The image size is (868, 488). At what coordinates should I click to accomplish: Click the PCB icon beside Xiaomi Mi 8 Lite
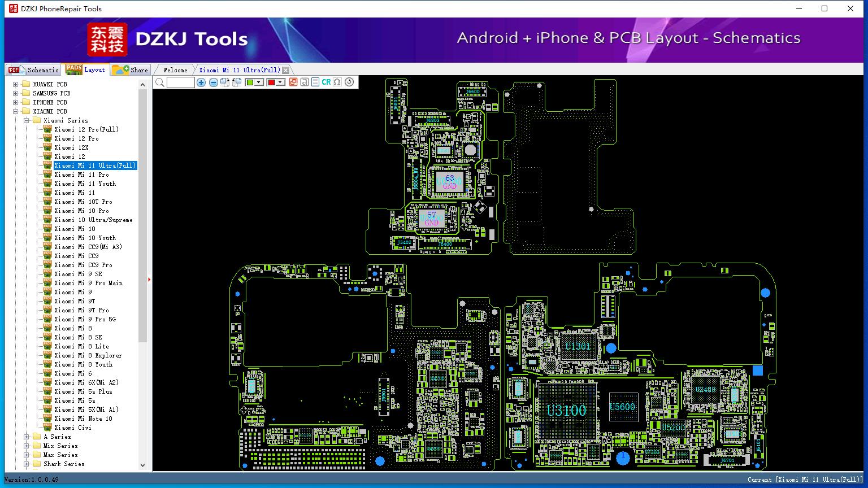(x=48, y=346)
